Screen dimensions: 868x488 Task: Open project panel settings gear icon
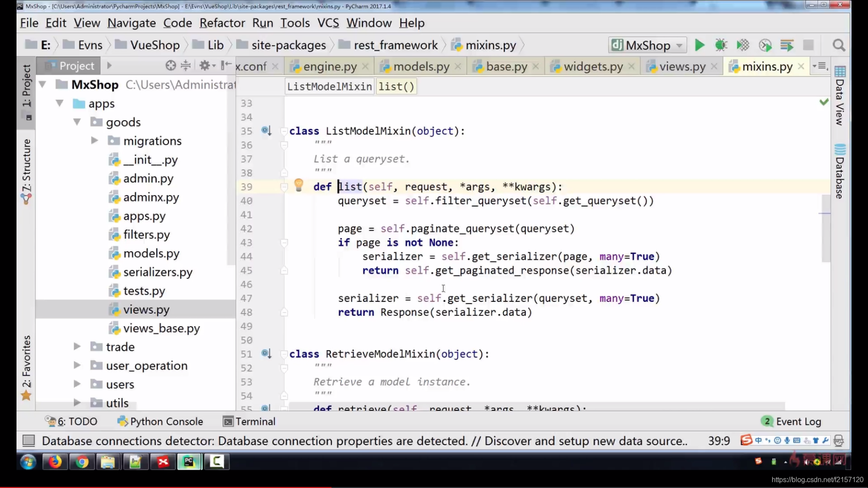point(205,66)
